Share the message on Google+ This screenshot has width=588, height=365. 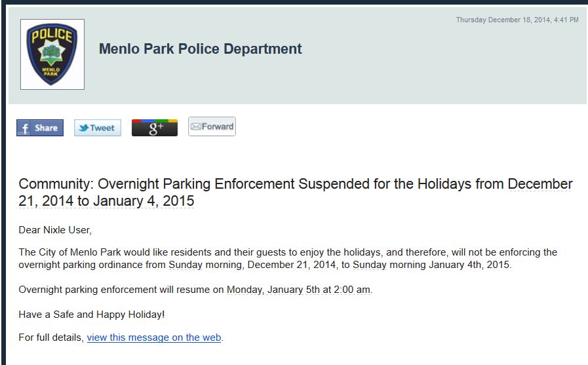coord(155,127)
